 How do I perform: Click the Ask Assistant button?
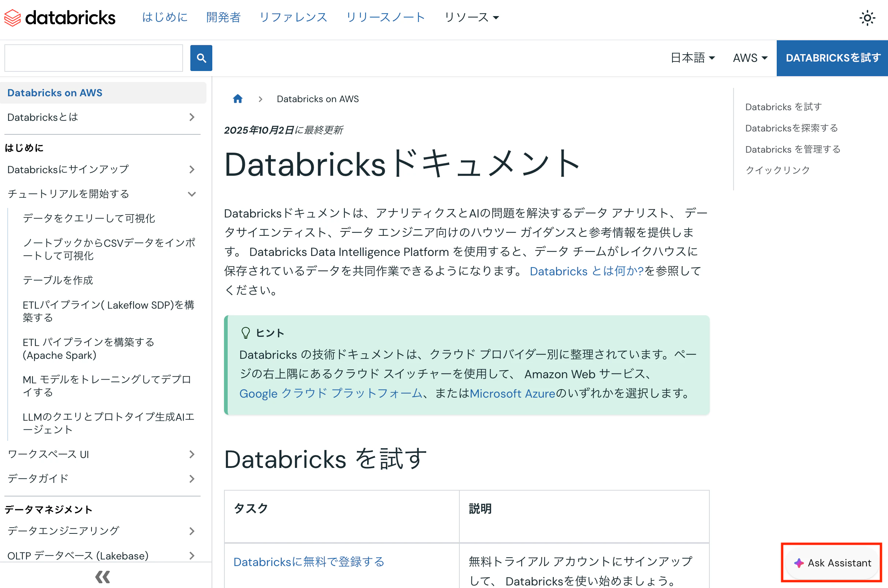[x=832, y=563]
